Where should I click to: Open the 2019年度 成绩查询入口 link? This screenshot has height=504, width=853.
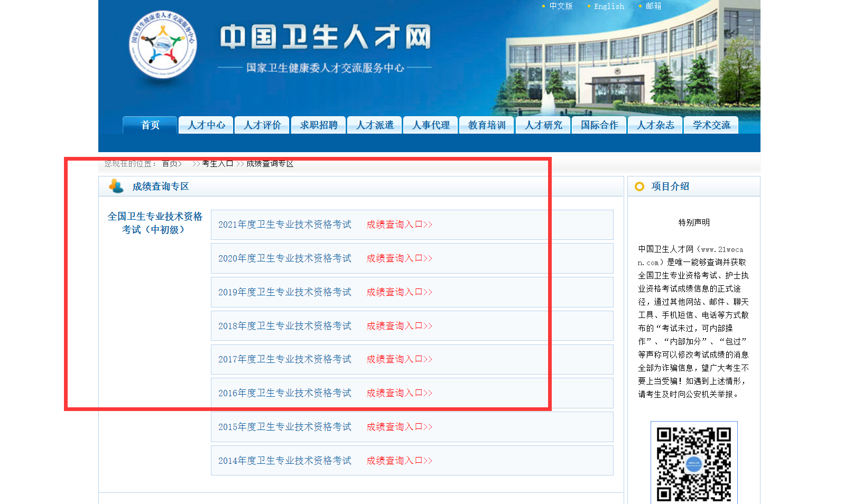399,292
